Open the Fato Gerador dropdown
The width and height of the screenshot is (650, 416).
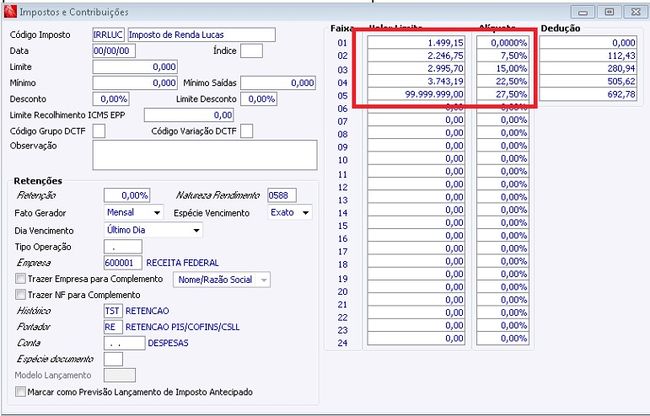point(133,213)
